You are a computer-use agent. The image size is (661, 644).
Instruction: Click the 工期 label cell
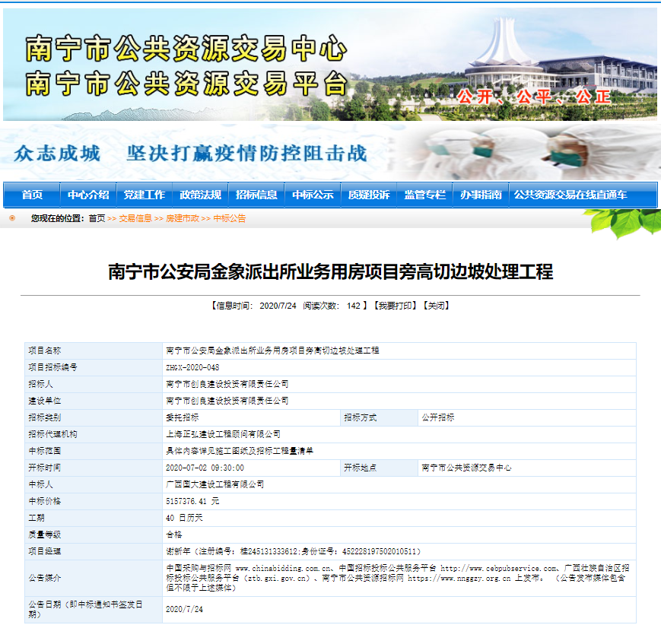(x=94, y=518)
